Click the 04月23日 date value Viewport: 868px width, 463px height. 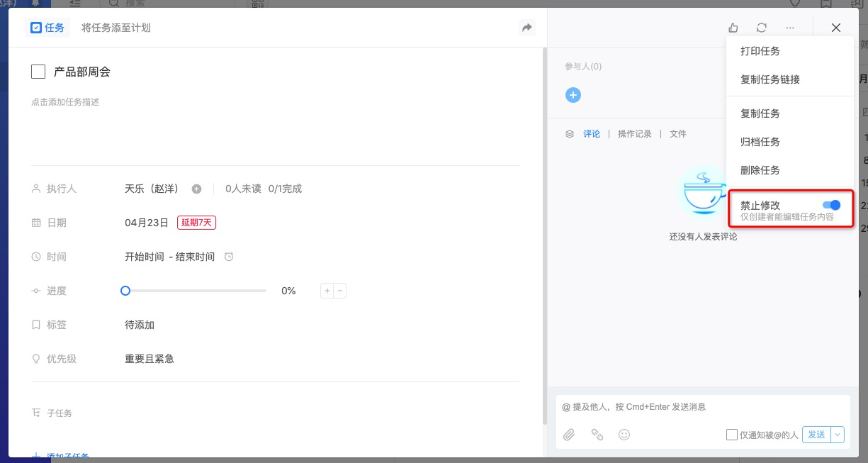click(147, 223)
